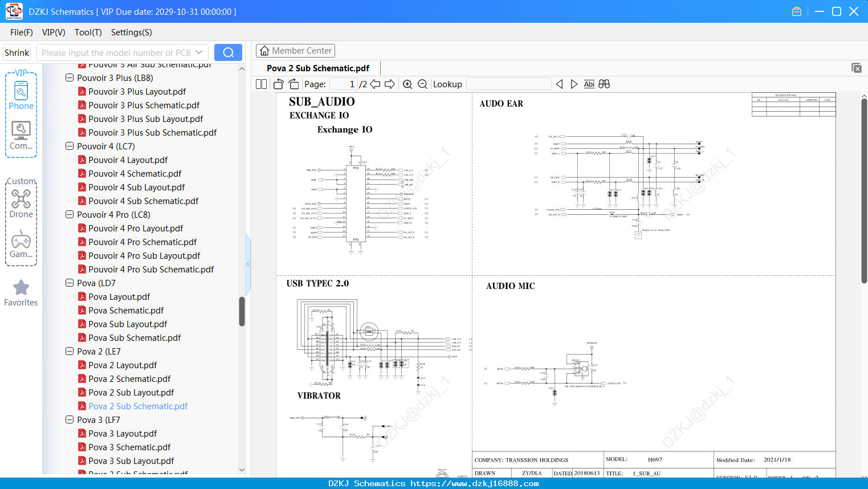Open the Phone category
Image resolution: width=868 pixels, height=489 pixels.
pyautogui.click(x=21, y=95)
